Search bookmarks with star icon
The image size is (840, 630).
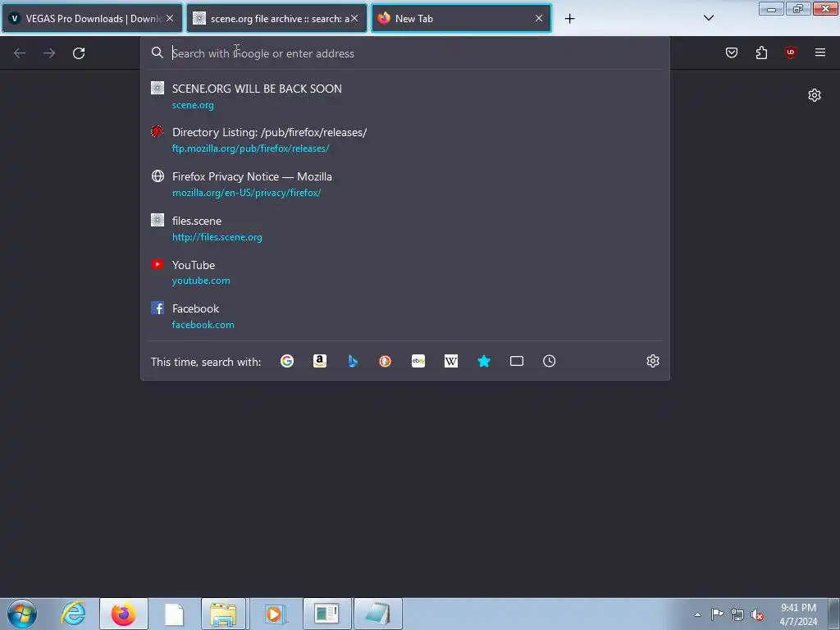tap(484, 361)
